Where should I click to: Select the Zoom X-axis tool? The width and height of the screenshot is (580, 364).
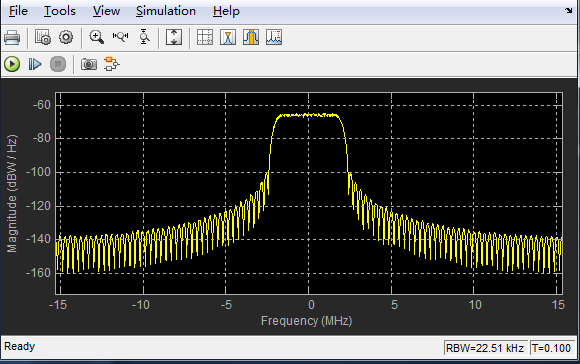coord(120,36)
